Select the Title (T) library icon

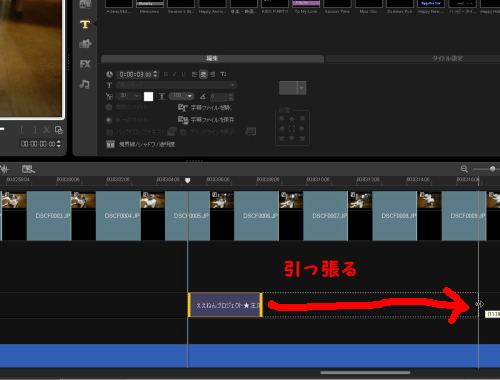pyautogui.click(x=85, y=24)
